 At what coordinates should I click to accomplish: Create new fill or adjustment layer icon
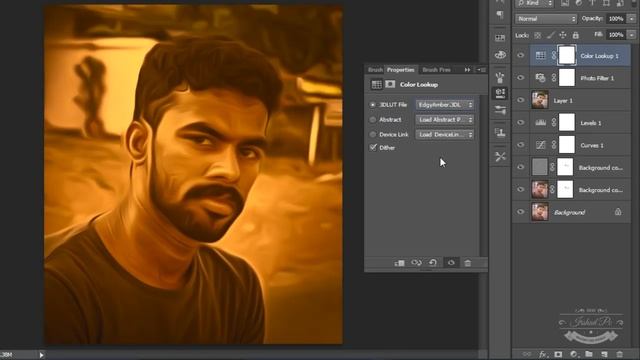point(573,354)
